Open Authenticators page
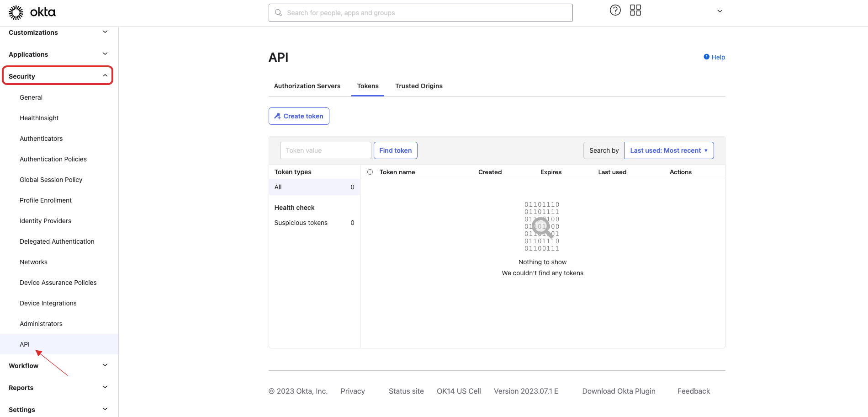The height and width of the screenshot is (417, 868). click(41, 139)
